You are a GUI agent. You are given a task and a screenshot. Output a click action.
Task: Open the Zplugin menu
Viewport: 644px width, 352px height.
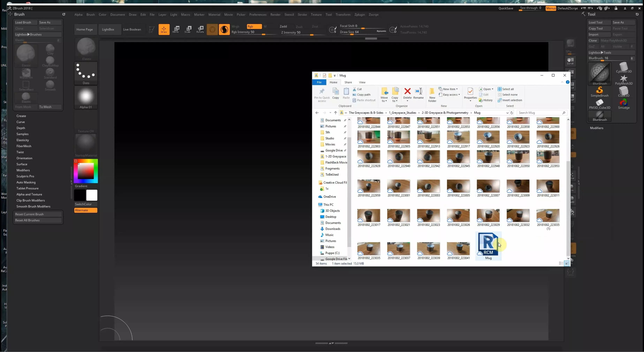click(x=359, y=14)
